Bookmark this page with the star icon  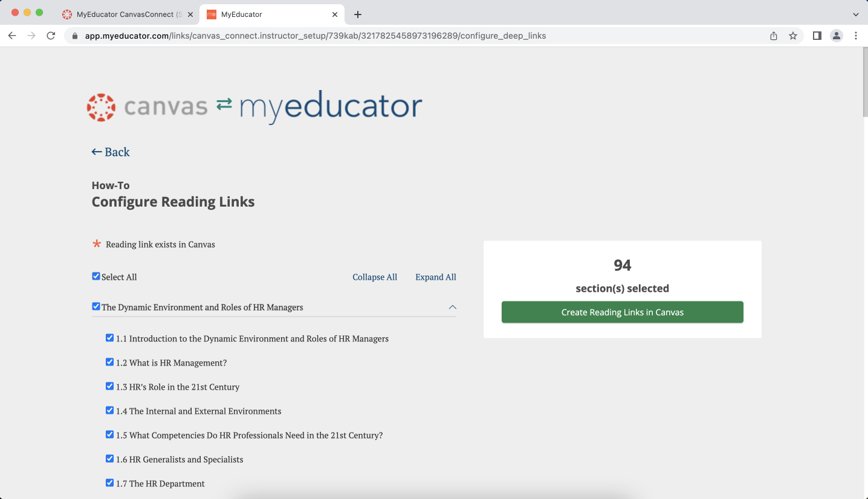pos(793,36)
